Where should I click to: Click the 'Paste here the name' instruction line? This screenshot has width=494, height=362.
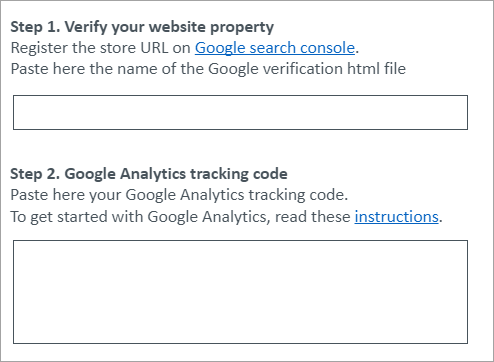pos(208,69)
